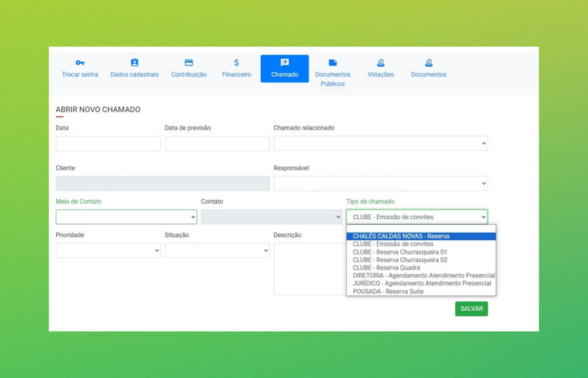The height and width of the screenshot is (378, 588).
Task: Open the Situação dropdown
Action: (x=217, y=250)
